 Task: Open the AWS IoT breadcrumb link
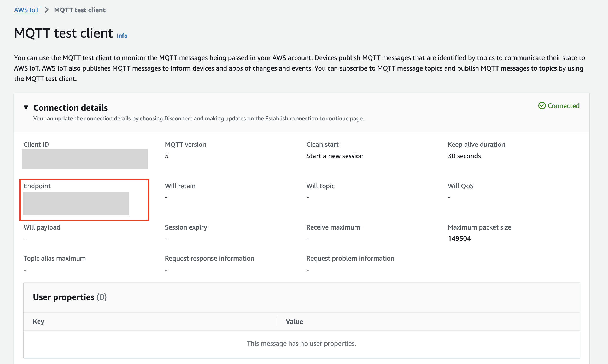pyautogui.click(x=26, y=10)
